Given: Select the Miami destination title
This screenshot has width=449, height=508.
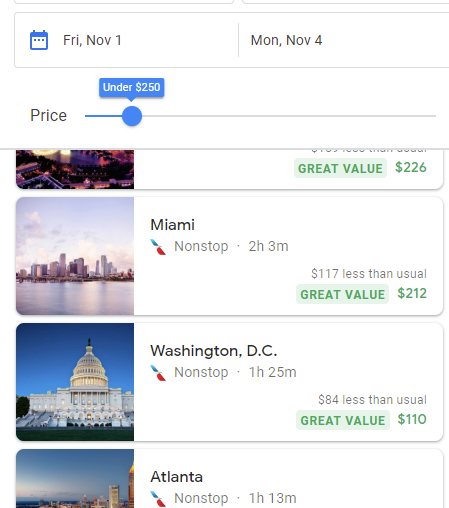Looking at the screenshot, I should [x=172, y=225].
